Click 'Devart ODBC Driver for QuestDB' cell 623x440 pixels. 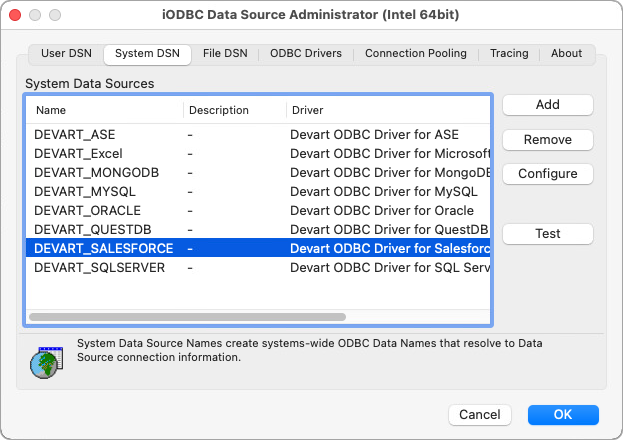[389, 230]
